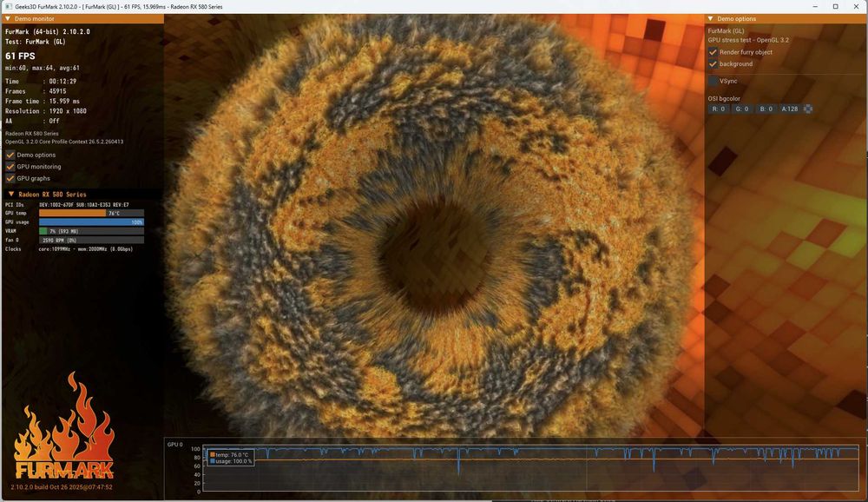This screenshot has height=502, width=868.
Task: Click the FurMark app icon in title bar
Action: pos(9,7)
